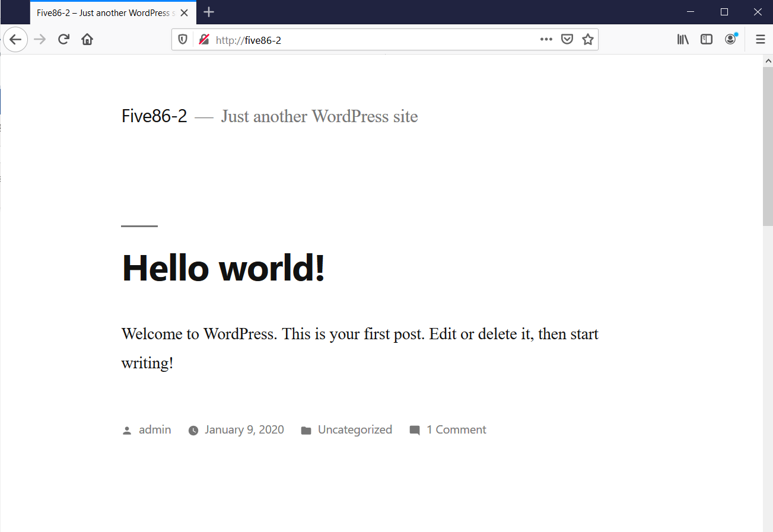The image size is (773, 532).
Task: Select the Five86-2 WordPress tab
Action: 106,12
